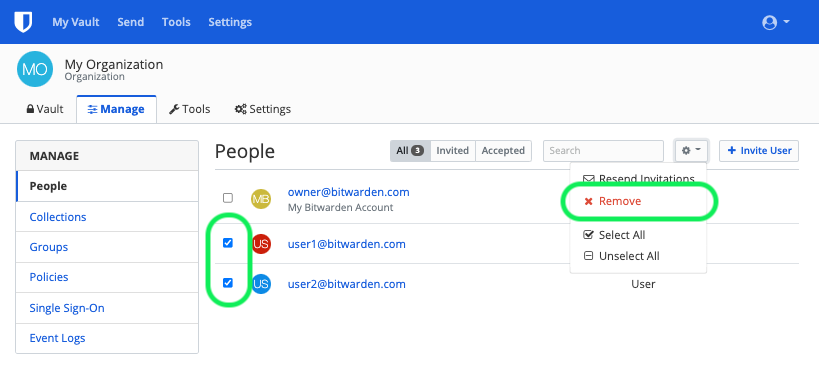Screen dimensions: 819x378
Task: Open Collections in the Manage sidebar
Action: (107, 217)
